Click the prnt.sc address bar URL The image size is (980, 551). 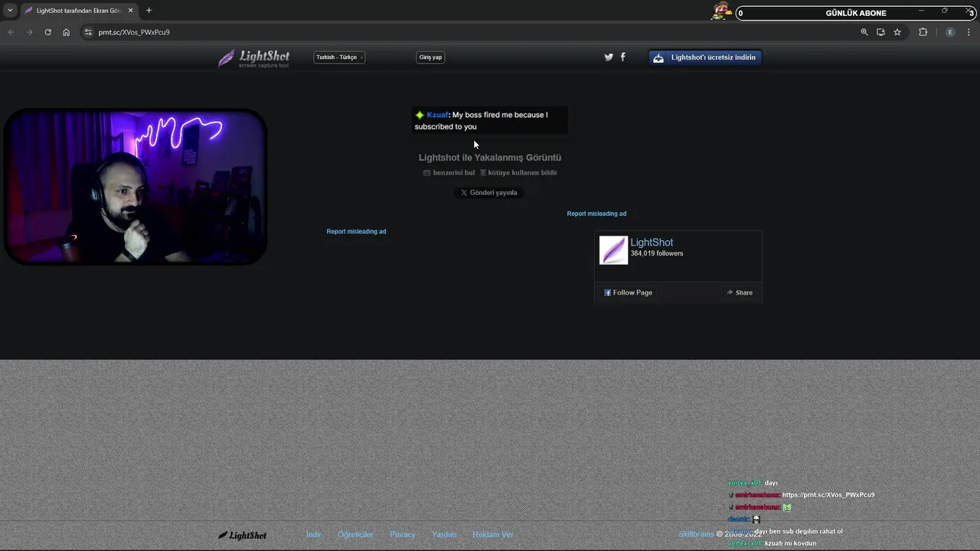click(x=134, y=32)
